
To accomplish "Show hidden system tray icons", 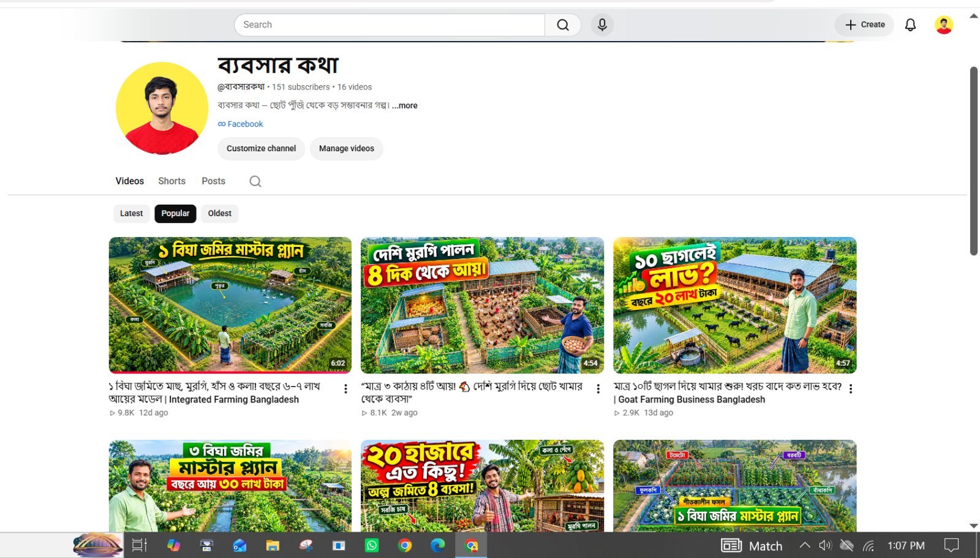I will [805, 545].
